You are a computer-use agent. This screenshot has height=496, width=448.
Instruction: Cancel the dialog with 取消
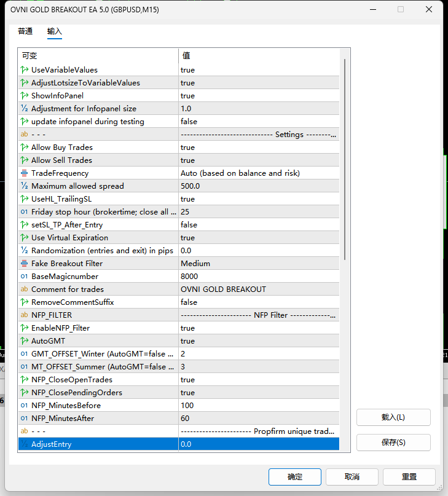coord(352,477)
